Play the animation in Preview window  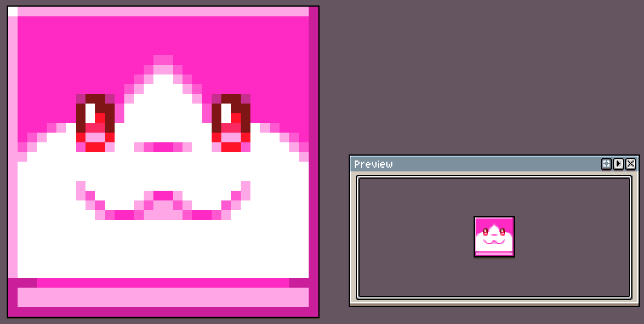[x=619, y=165]
